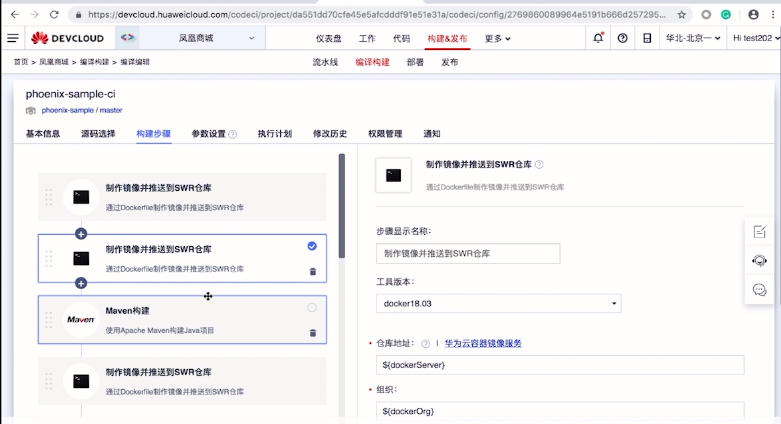Open the hamburger menu beside DevCloud logo
The width and height of the screenshot is (781, 424).
(x=13, y=38)
